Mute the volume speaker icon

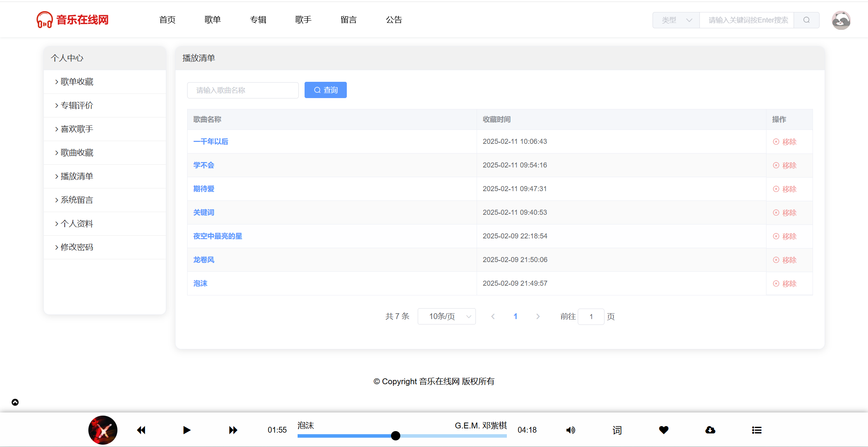point(570,430)
